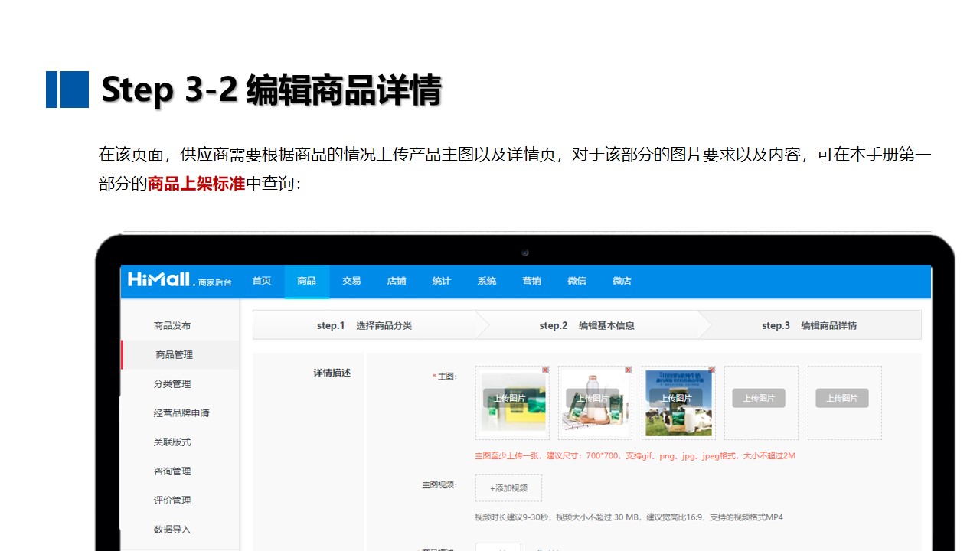The image size is (980, 551).
Task: Open 经营品牌申请 in the sidebar
Action: pyautogui.click(x=180, y=412)
